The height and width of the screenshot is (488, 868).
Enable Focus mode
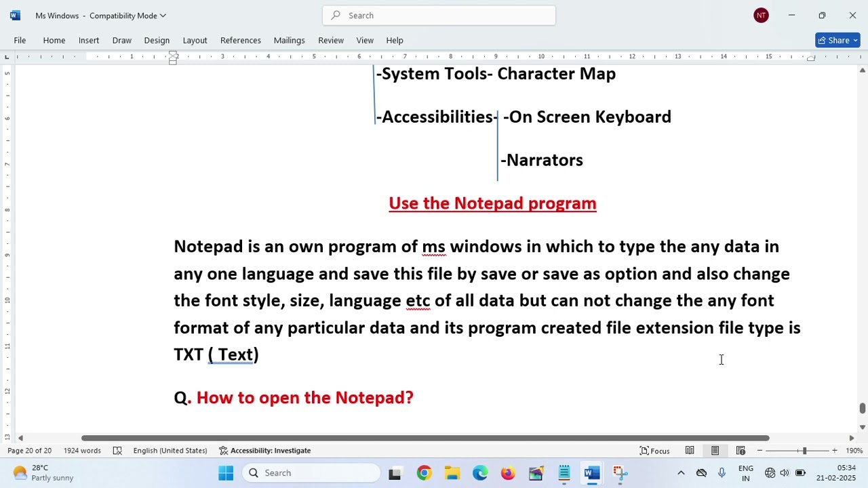[x=655, y=451]
